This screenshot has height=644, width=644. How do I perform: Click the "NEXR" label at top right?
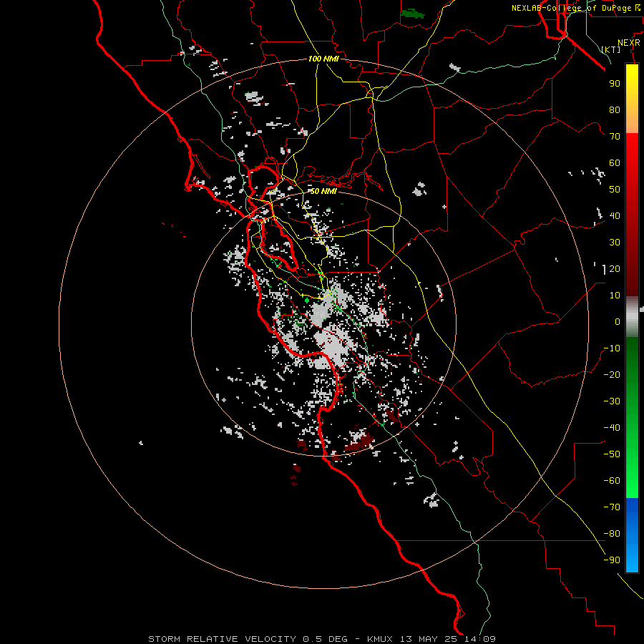point(629,43)
